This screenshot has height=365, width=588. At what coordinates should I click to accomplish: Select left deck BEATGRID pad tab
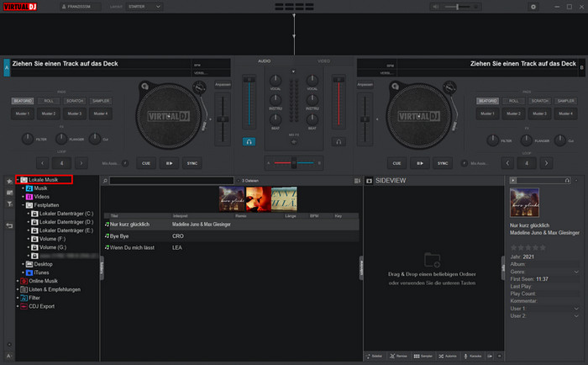pyautogui.click(x=23, y=101)
